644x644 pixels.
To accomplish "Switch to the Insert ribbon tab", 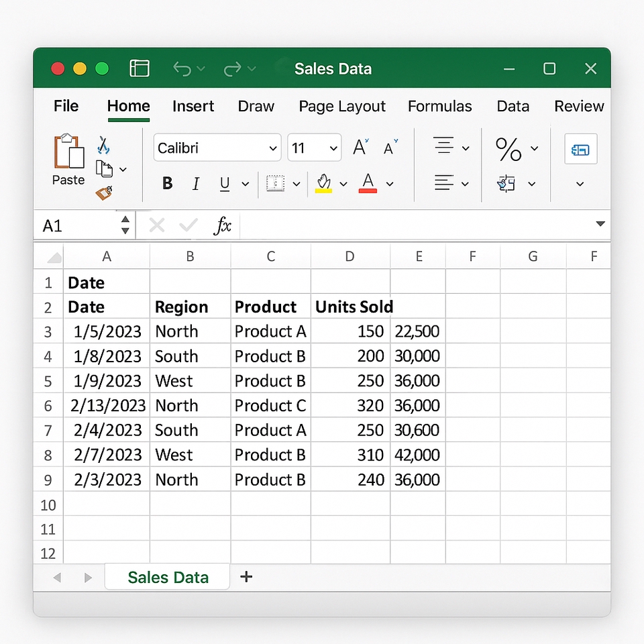I will click(x=193, y=106).
